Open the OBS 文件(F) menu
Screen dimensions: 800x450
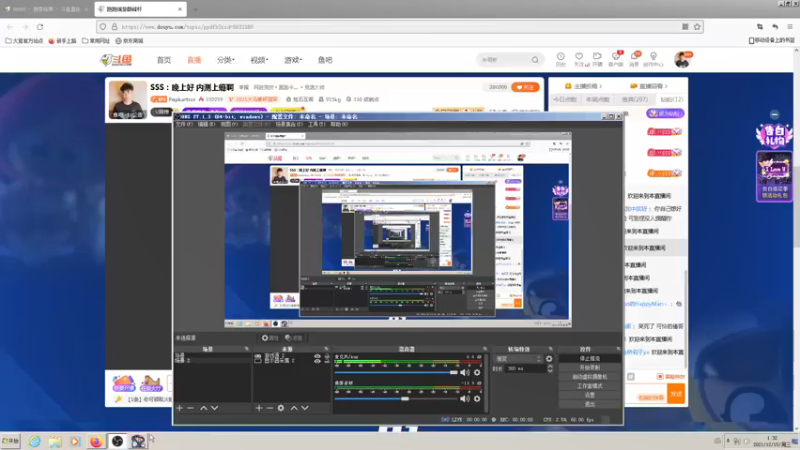[x=184, y=124]
